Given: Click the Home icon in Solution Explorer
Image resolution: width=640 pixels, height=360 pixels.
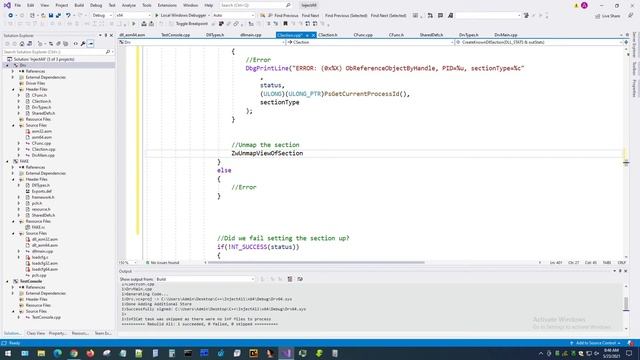Looking at the screenshot, I should 22,44.
